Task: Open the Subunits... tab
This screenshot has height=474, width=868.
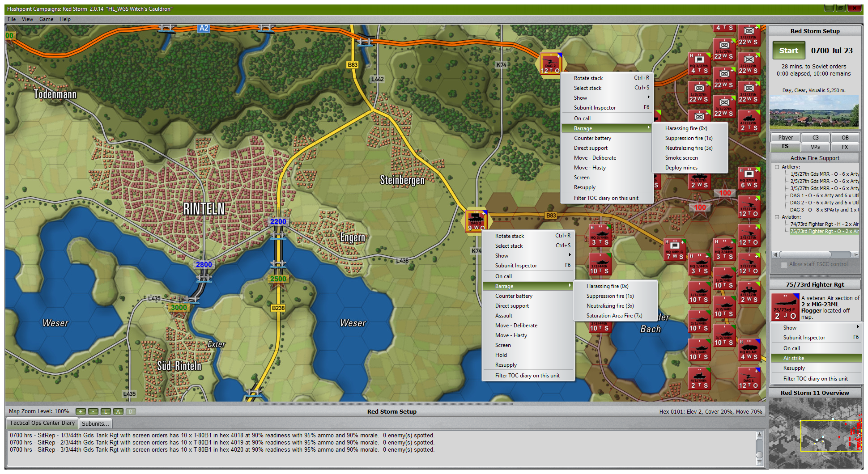Action: pos(95,423)
